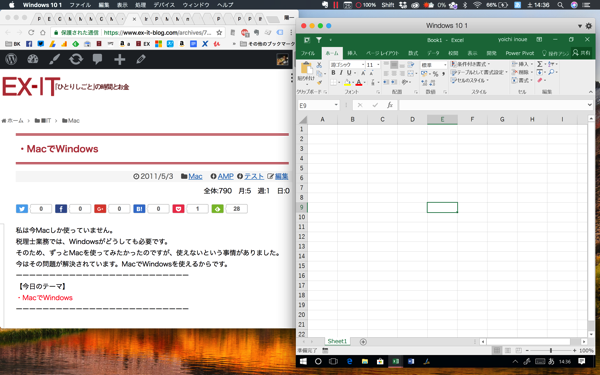The width and height of the screenshot is (600, 375).
Task: Click the plus new post icon in admin bar
Action: pos(119,59)
